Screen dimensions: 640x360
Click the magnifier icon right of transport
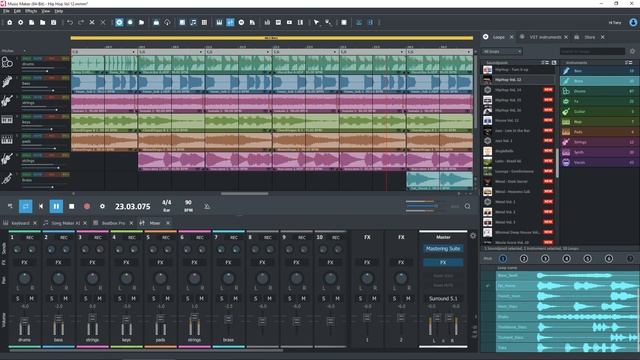tap(467, 206)
